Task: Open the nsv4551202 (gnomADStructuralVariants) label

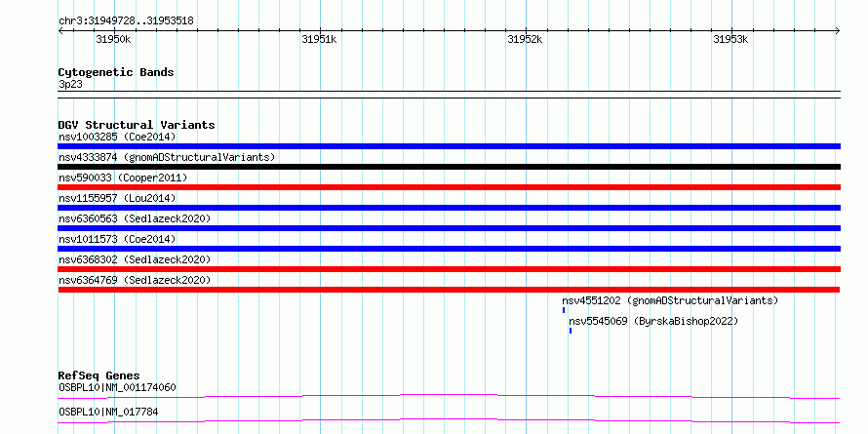Action: tap(670, 300)
